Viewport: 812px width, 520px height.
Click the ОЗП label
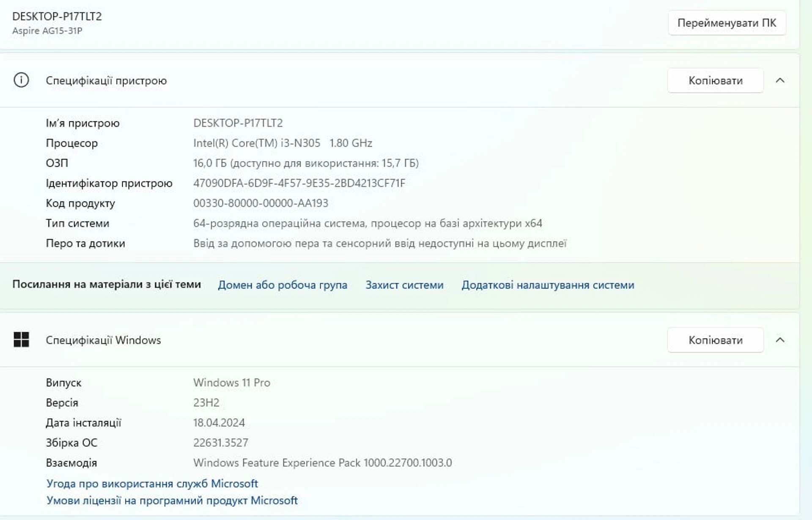tap(57, 163)
